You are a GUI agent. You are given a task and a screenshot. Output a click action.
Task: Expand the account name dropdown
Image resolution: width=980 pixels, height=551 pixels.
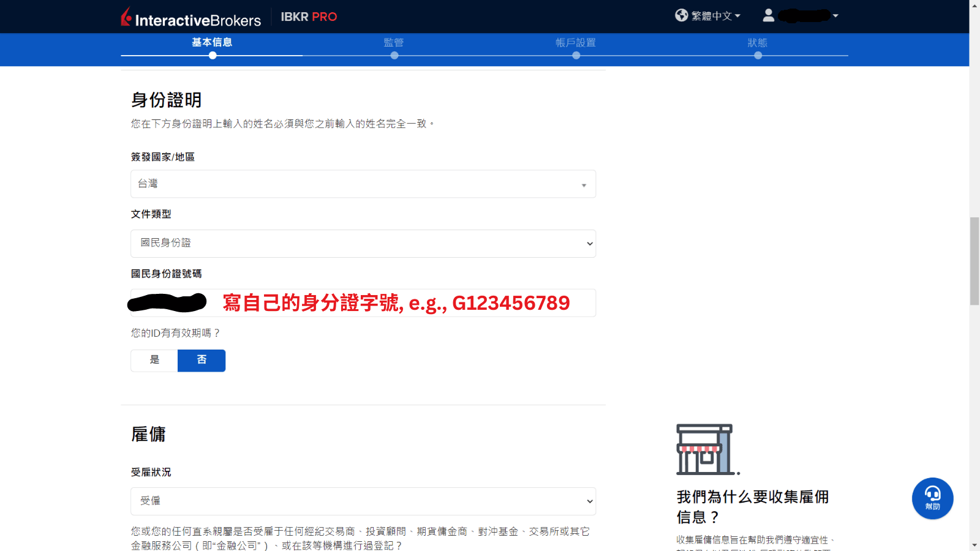click(x=802, y=15)
